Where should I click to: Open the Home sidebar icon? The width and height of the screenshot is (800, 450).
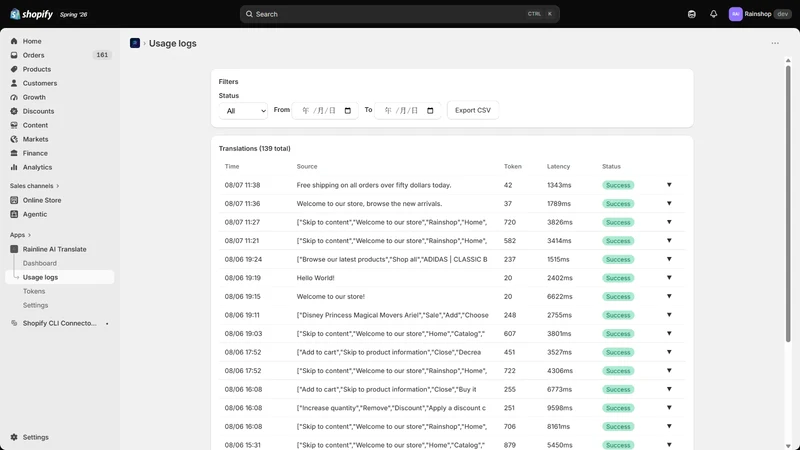point(14,41)
